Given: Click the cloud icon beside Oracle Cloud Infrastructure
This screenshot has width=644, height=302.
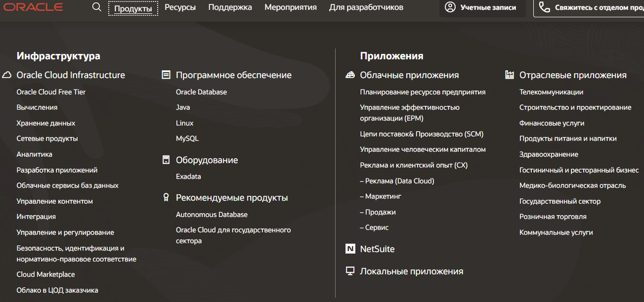Looking at the screenshot, I should [7, 75].
